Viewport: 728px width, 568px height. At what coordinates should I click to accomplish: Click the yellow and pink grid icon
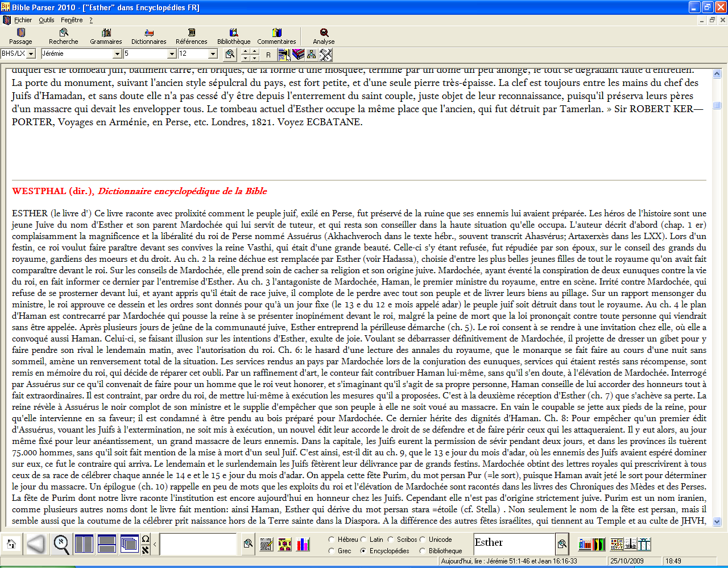(x=285, y=545)
